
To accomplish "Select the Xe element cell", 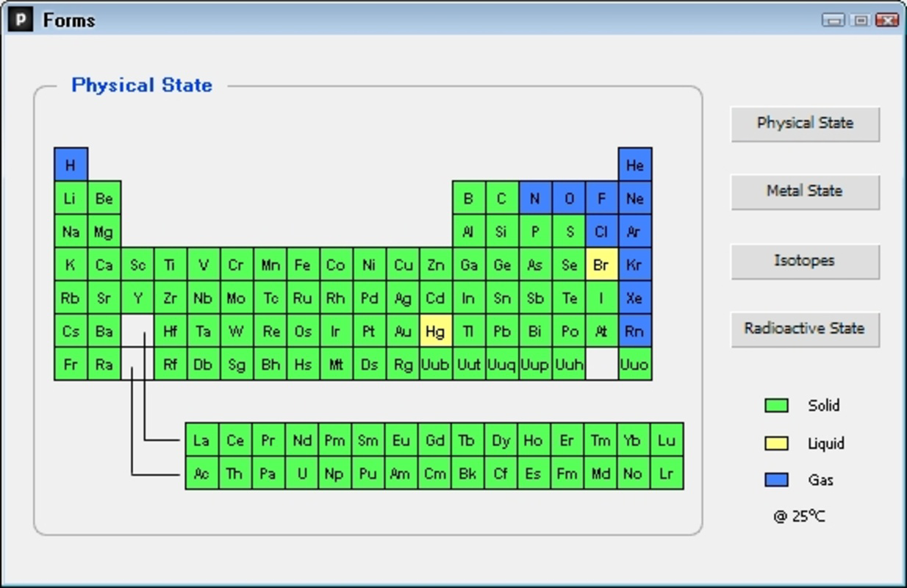I will pyautogui.click(x=635, y=298).
